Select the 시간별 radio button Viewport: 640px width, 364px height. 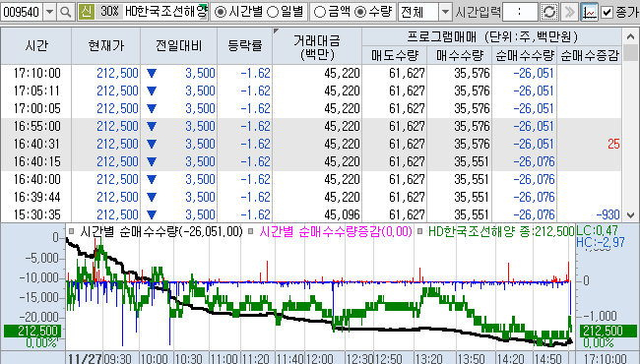click(221, 12)
